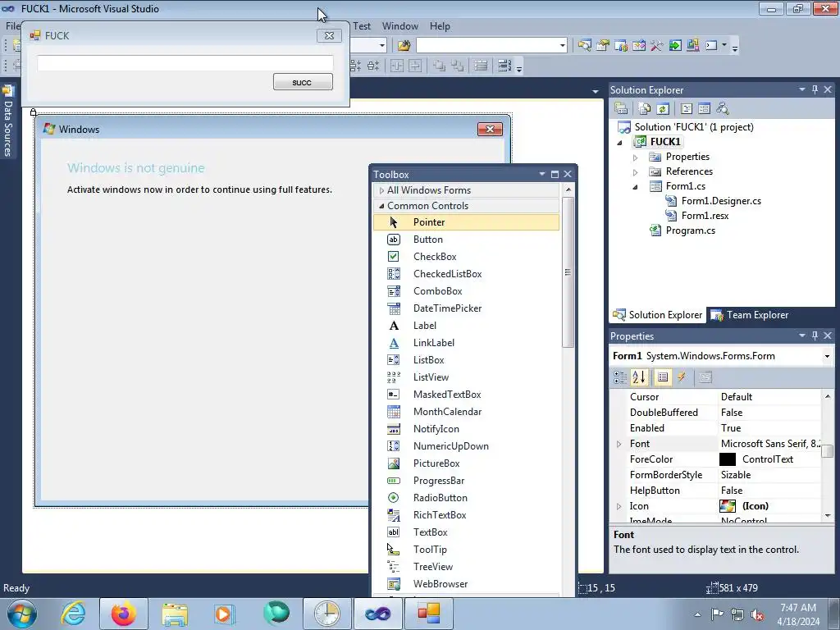This screenshot has width=840, height=630.
Task: Show Properties list button in Properties panel
Action: point(663,377)
